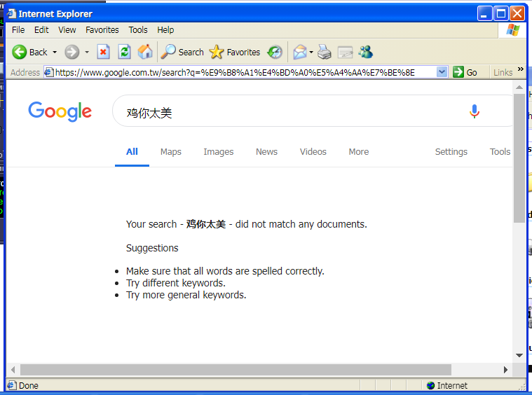Click the vertical scrollbar thumb
The height and width of the screenshot is (395, 532).
(519, 158)
